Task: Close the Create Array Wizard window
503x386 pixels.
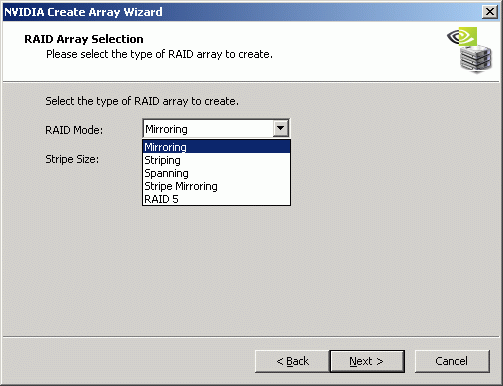Action: [x=490, y=12]
